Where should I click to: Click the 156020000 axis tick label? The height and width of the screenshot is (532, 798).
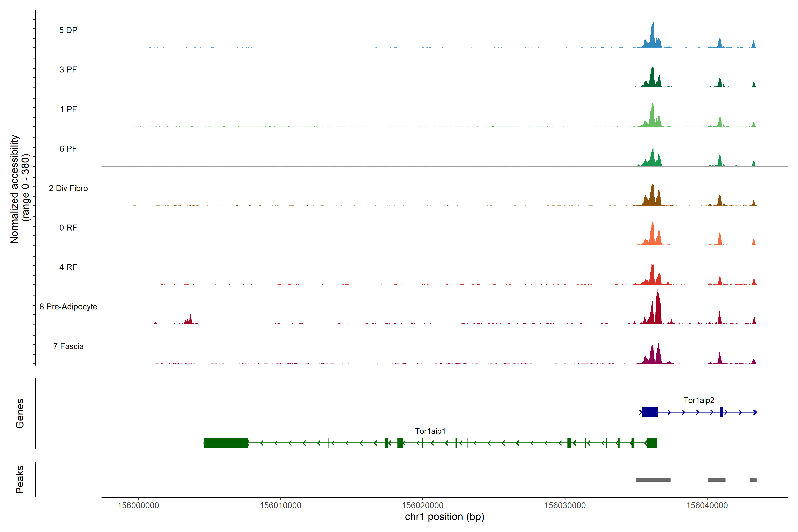(422, 506)
